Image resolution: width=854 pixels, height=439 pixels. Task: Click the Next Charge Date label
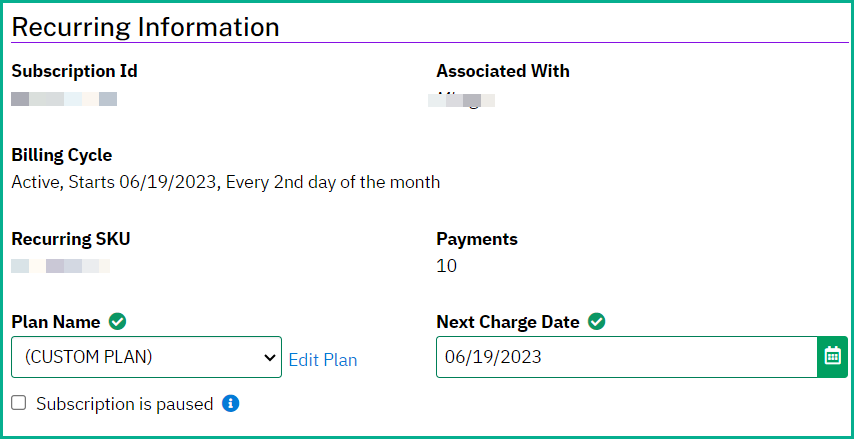click(508, 322)
